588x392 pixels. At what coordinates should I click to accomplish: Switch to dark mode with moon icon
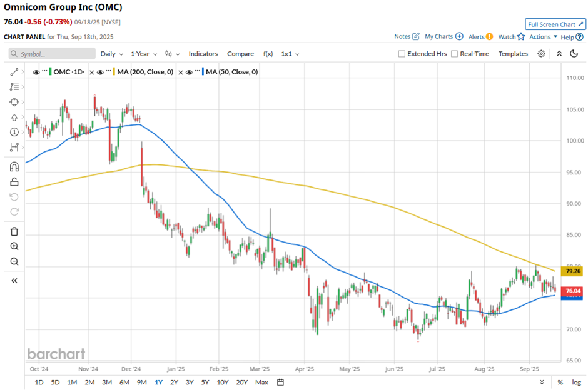[574, 54]
